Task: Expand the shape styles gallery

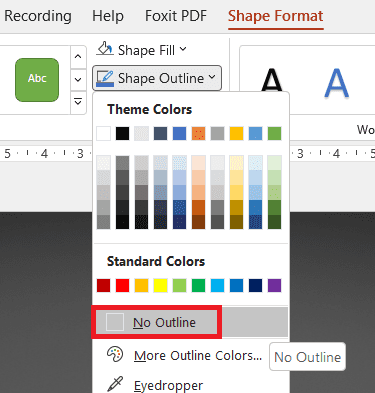Action: [78, 102]
